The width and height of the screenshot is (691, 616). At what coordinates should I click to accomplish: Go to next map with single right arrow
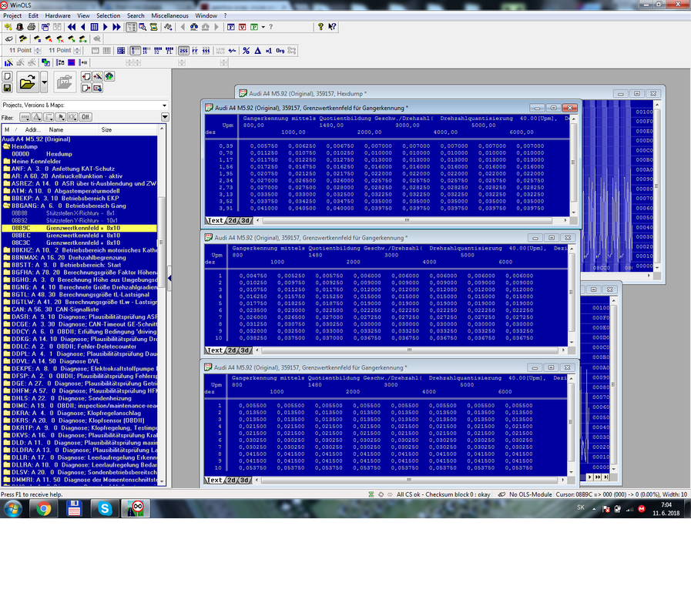pos(106,27)
